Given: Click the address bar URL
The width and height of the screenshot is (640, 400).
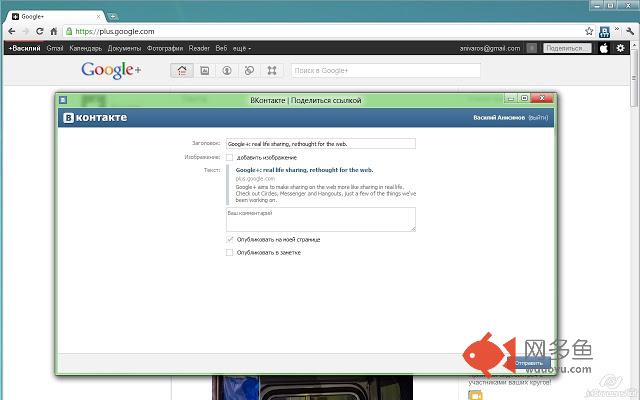Looking at the screenshot, I should [115, 31].
